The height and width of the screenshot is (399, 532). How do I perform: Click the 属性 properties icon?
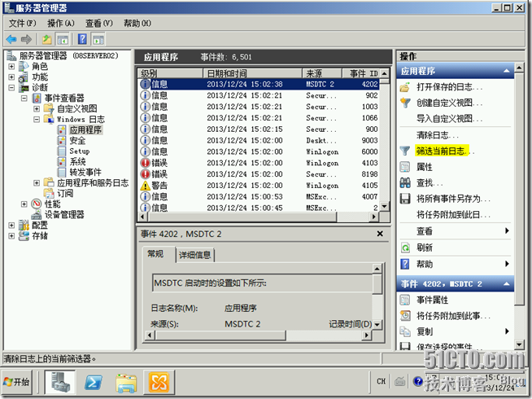tap(405, 167)
